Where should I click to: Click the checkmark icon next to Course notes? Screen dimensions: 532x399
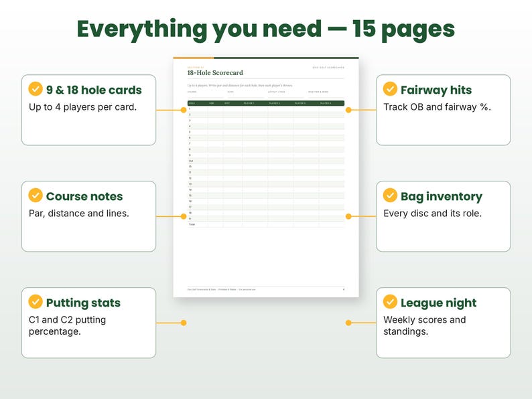[x=36, y=195]
